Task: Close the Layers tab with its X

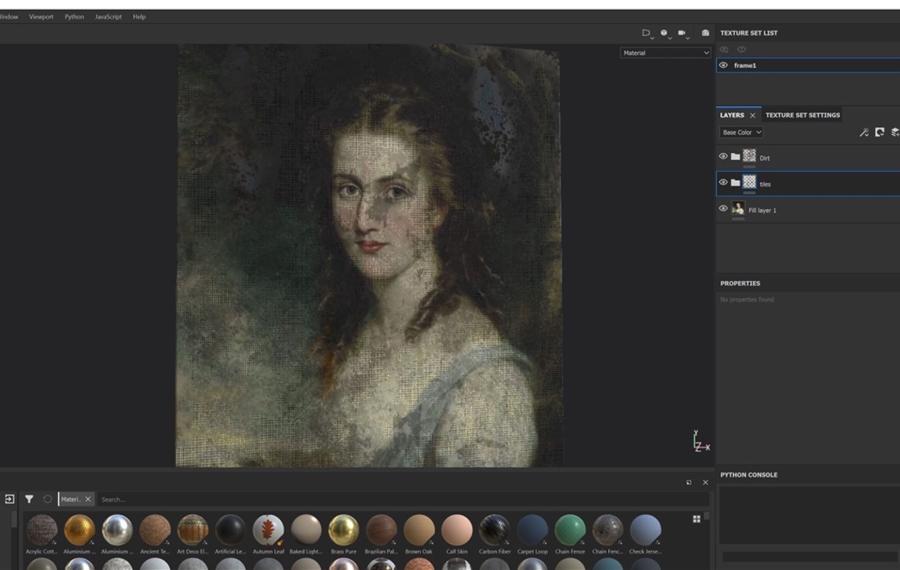Action: tap(752, 115)
